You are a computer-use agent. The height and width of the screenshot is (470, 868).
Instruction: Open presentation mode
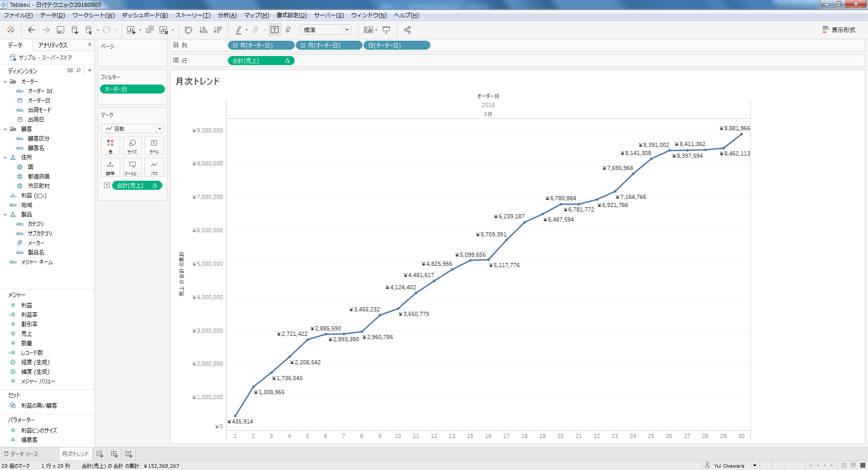(x=387, y=30)
